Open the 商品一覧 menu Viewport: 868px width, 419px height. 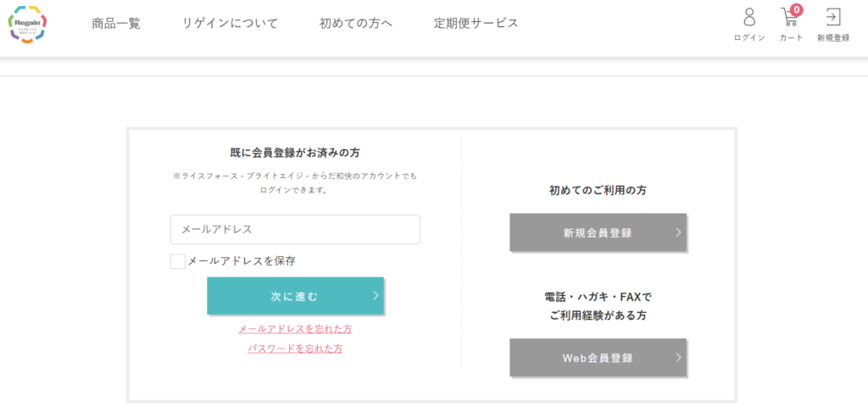coord(116,23)
